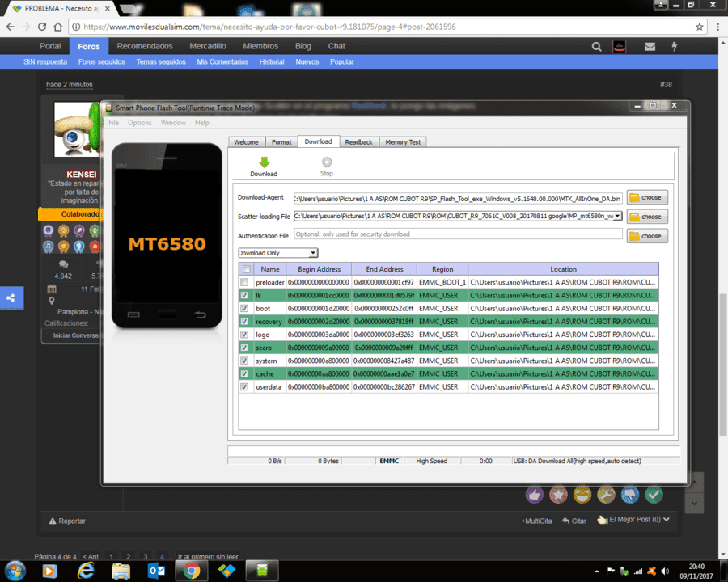Screen dimensions: 728x582
Task: Expand the Scatter-loading File path dropdown
Action: [x=617, y=217]
